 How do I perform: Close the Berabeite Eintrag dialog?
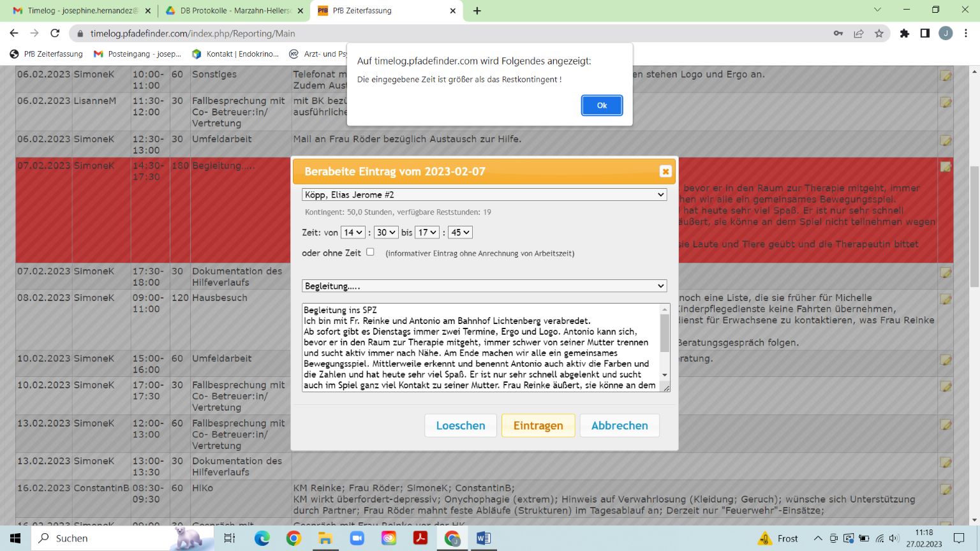tap(665, 171)
